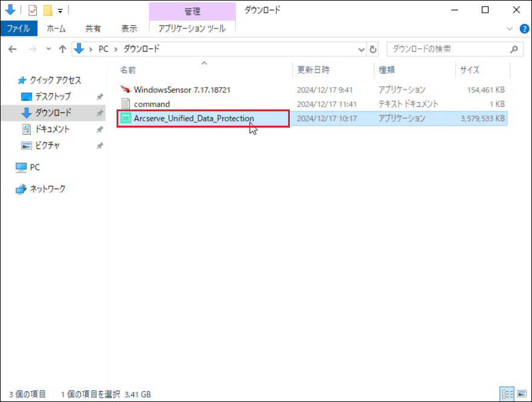Select the Arcserve_Unified_Data_Protection file
The image size is (532, 402).
pyautogui.click(x=194, y=118)
